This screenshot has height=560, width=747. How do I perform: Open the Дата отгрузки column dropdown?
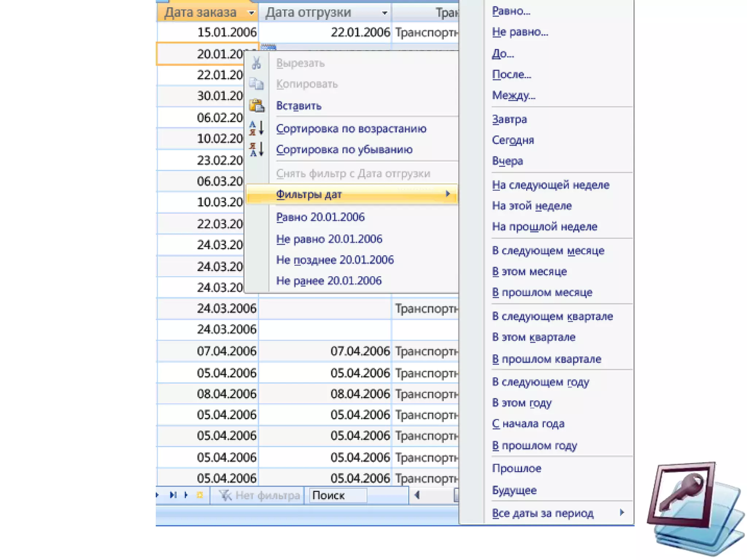(384, 13)
